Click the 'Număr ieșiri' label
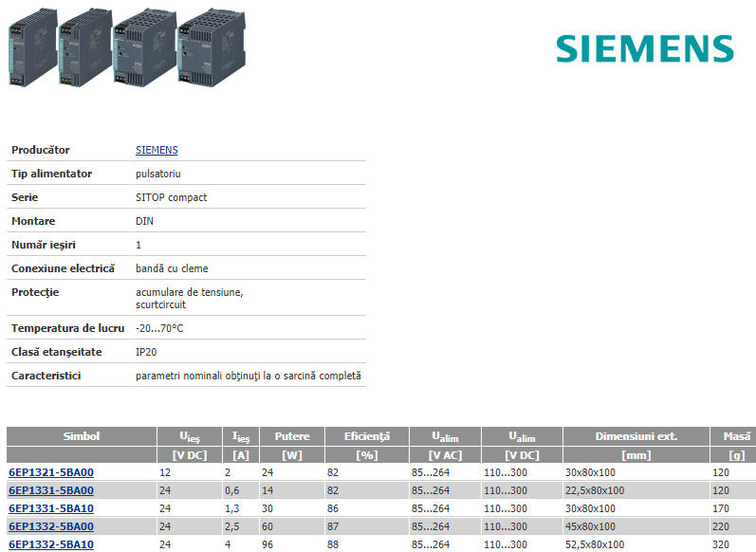 44,245
